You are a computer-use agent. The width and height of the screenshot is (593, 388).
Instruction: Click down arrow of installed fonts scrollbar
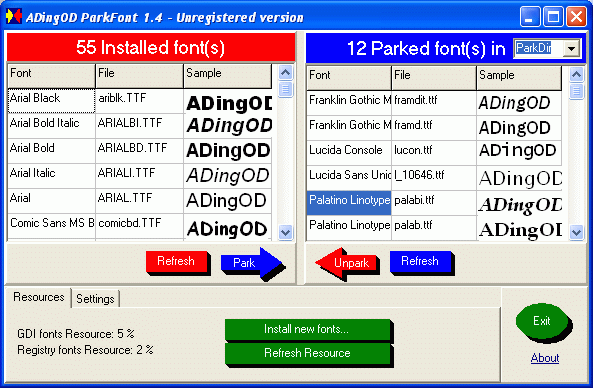pyautogui.click(x=286, y=232)
